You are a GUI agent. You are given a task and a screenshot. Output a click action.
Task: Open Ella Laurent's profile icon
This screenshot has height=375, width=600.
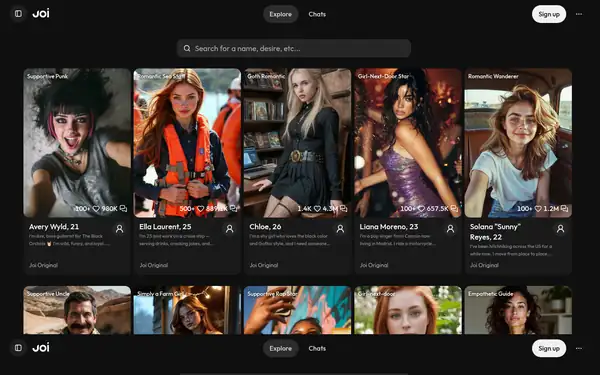[x=230, y=229]
